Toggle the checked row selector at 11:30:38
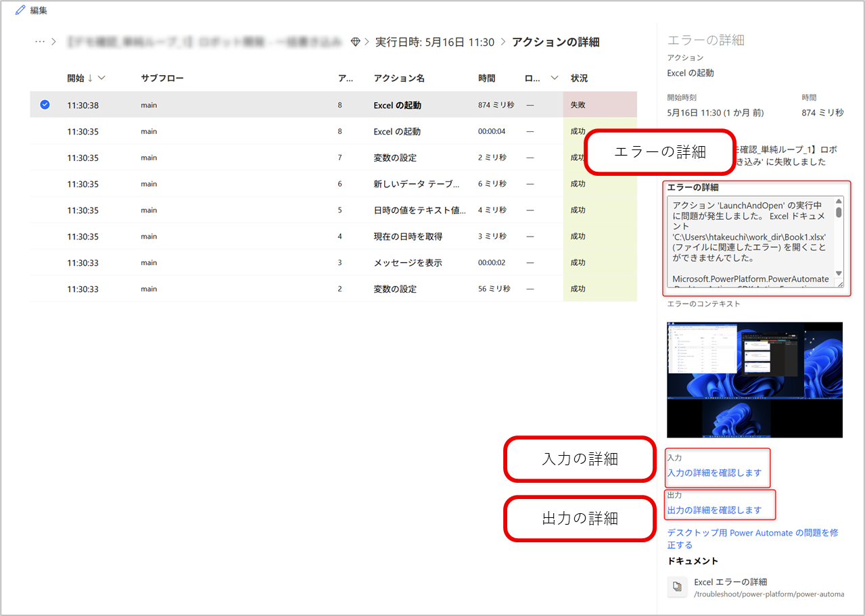865x616 pixels. (x=45, y=105)
